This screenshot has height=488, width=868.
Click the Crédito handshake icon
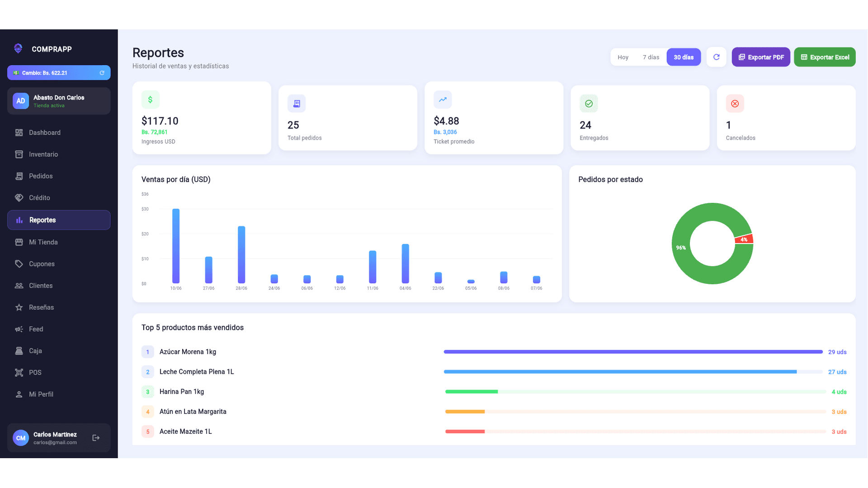pos(19,197)
